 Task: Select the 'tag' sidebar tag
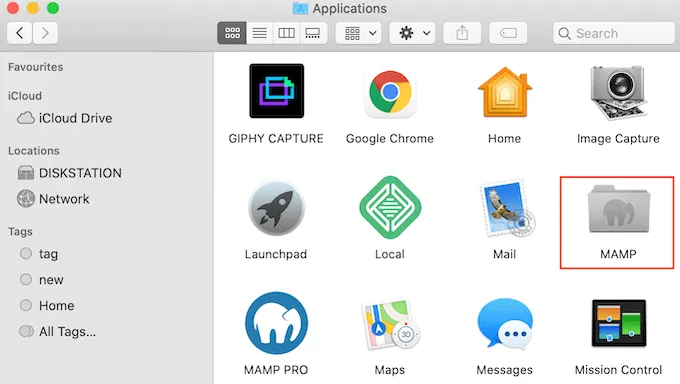tap(39, 253)
